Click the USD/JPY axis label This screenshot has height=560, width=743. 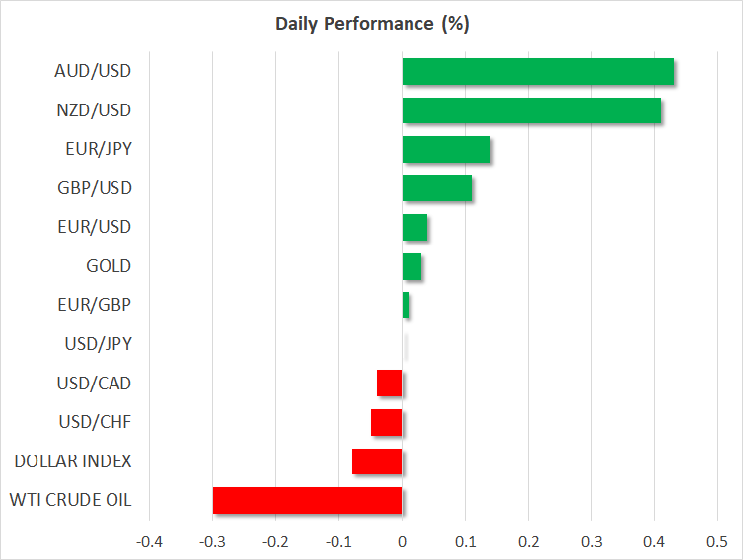[x=95, y=344]
